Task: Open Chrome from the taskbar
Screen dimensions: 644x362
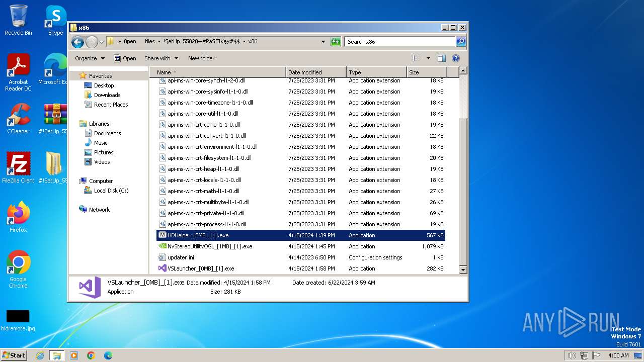Action: [91, 355]
